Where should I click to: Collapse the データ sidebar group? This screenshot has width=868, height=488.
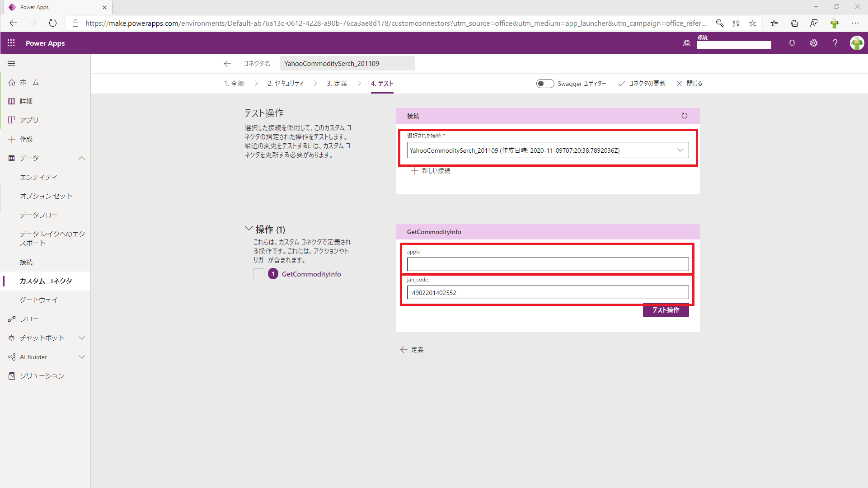click(x=82, y=158)
